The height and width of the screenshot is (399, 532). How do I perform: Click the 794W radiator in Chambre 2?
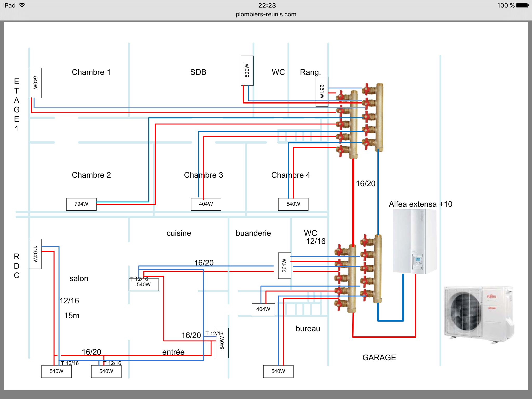(81, 204)
